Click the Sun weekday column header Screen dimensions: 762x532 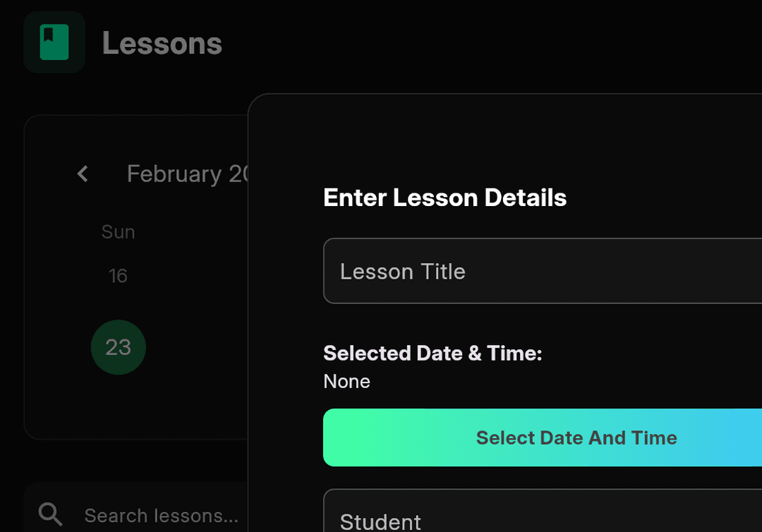[x=118, y=232]
